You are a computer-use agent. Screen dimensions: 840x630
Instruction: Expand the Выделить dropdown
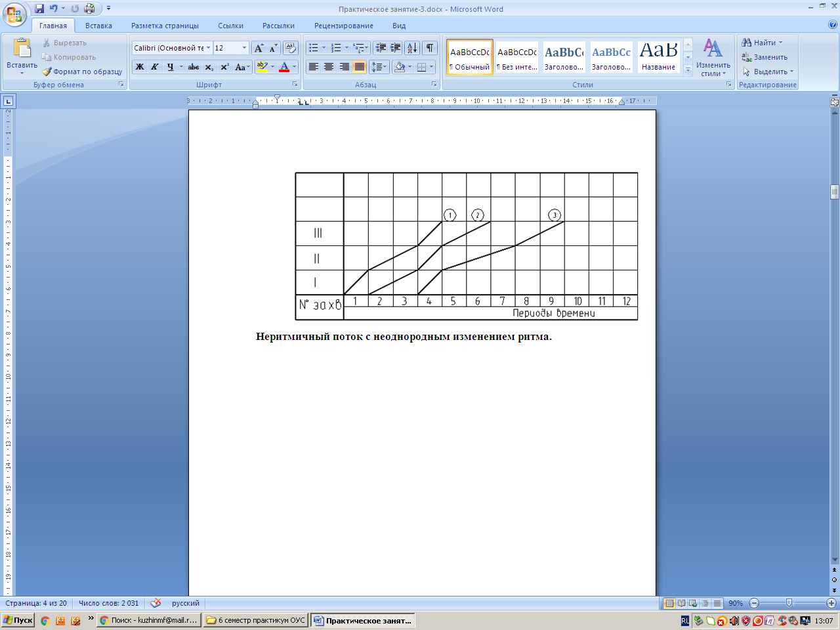click(768, 72)
